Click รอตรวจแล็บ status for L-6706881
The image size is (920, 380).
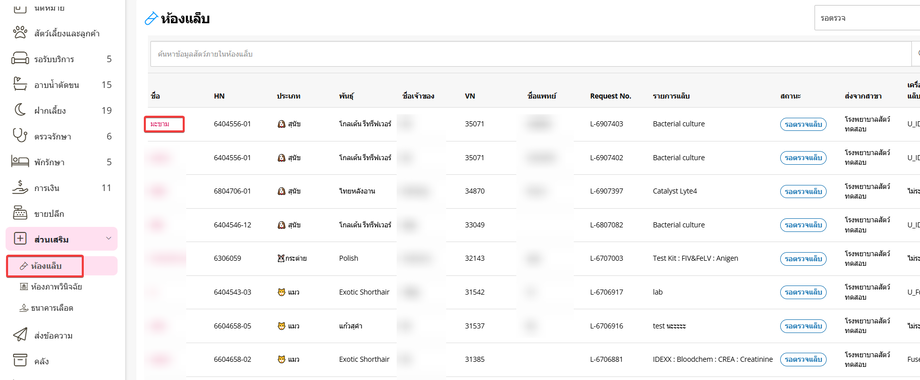tap(803, 359)
